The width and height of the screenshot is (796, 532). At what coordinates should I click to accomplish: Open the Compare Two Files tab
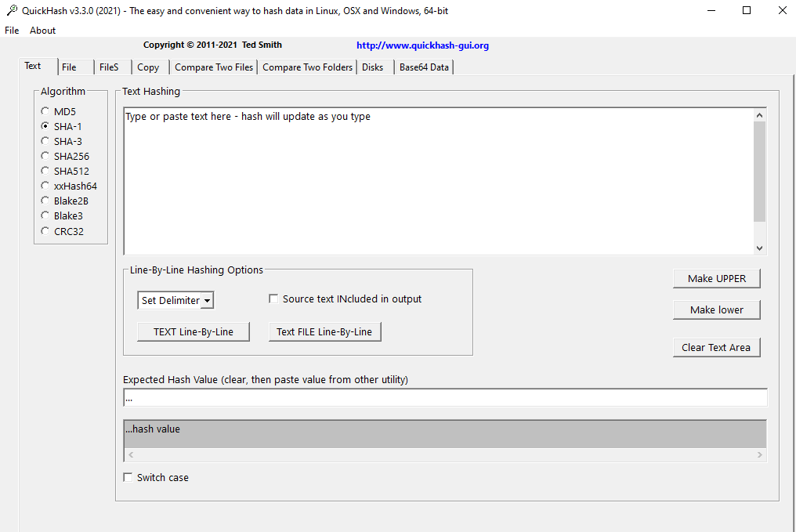pyautogui.click(x=214, y=67)
